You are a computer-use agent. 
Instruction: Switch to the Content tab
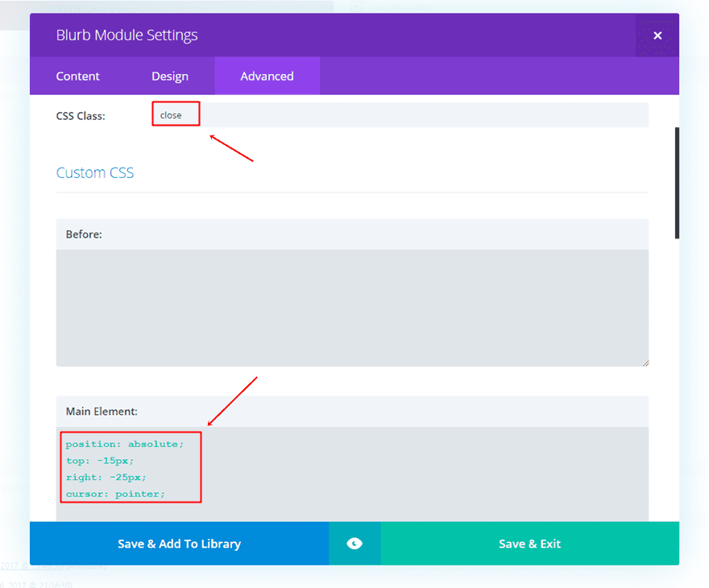tap(77, 76)
